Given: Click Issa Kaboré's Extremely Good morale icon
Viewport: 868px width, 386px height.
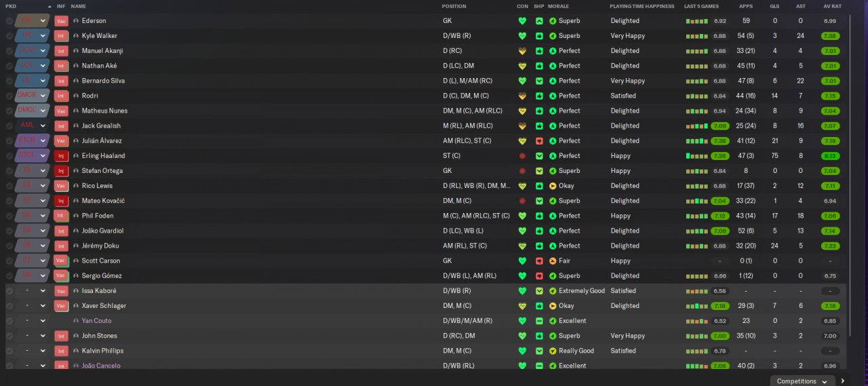Looking at the screenshot, I should pos(553,291).
